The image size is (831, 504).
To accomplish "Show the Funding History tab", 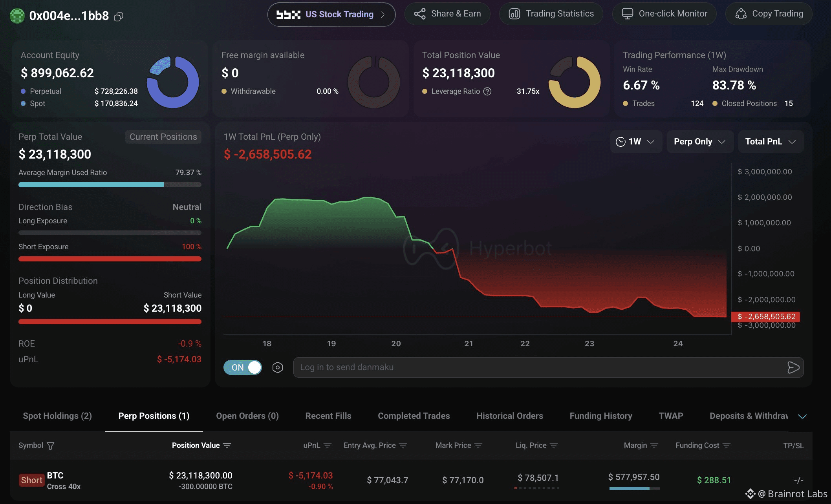I will [601, 416].
